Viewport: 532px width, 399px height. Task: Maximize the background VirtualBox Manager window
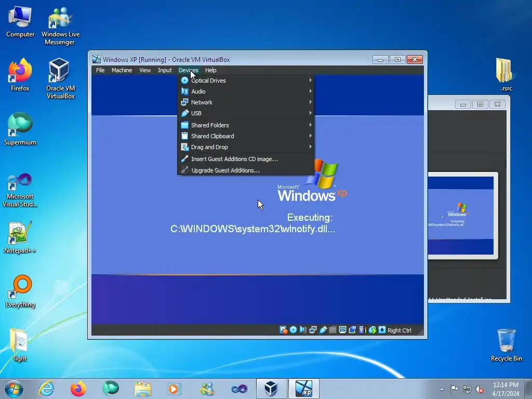tap(480, 104)
